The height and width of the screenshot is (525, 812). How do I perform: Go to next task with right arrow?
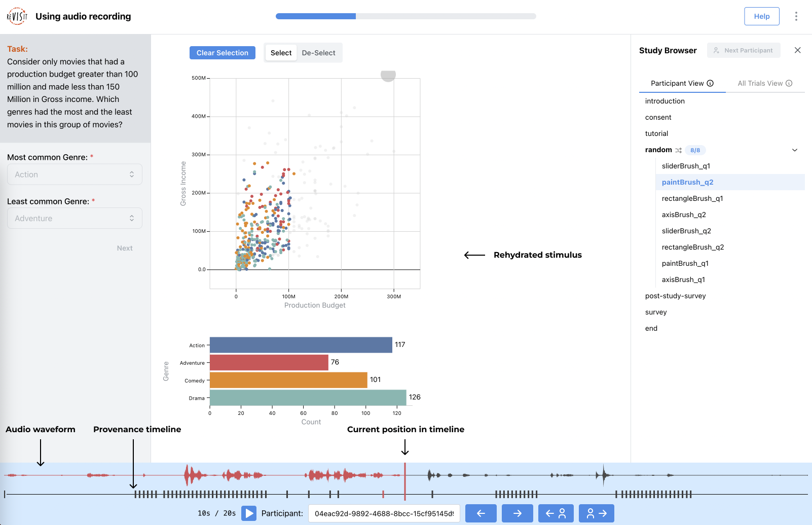click(x=517, y=513)
